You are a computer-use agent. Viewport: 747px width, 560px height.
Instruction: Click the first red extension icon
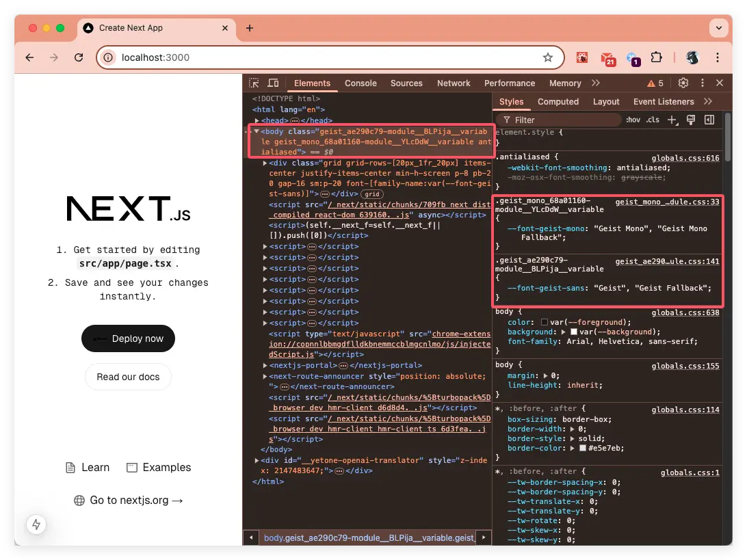(582, 57)
